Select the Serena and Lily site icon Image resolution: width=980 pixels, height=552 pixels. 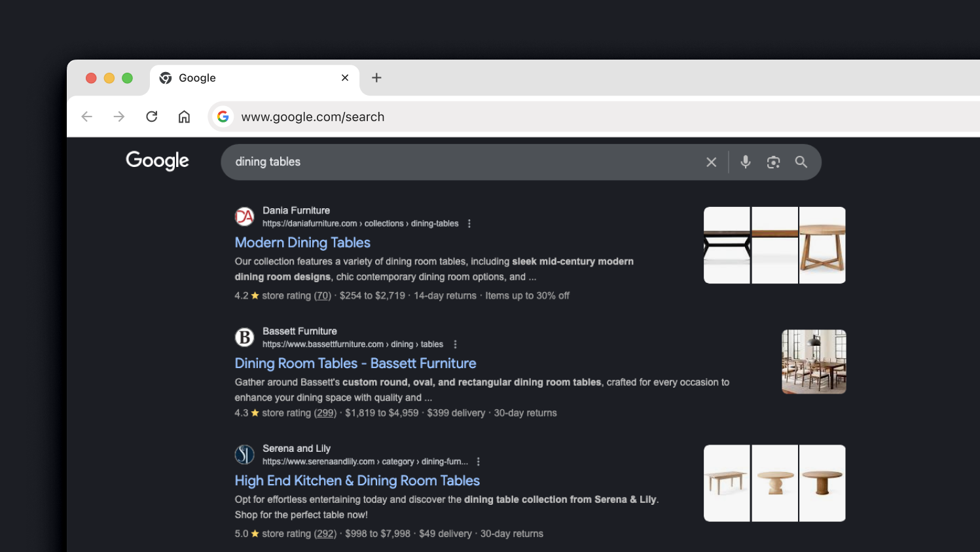244,454
